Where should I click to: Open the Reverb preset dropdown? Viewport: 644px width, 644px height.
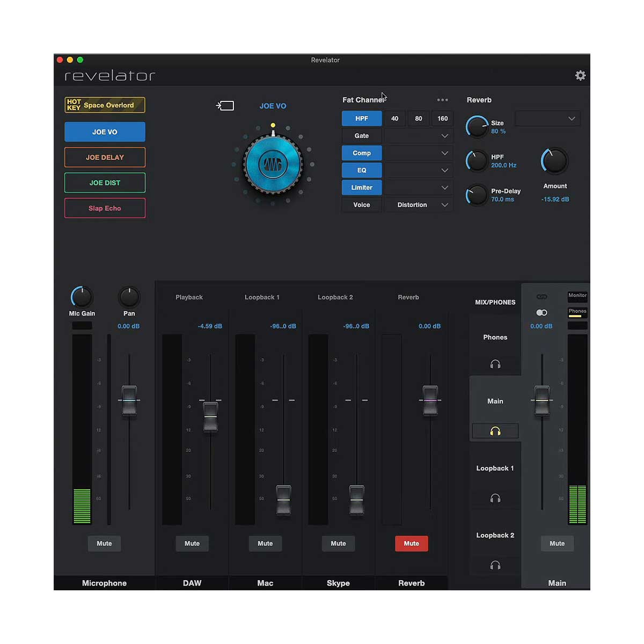pos(547,119)
